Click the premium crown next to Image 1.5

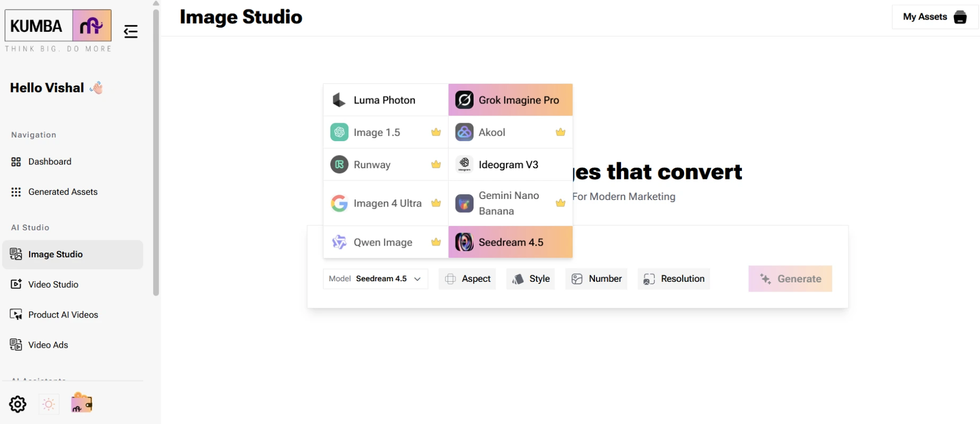pyautogui.click(x=436, y=132)
